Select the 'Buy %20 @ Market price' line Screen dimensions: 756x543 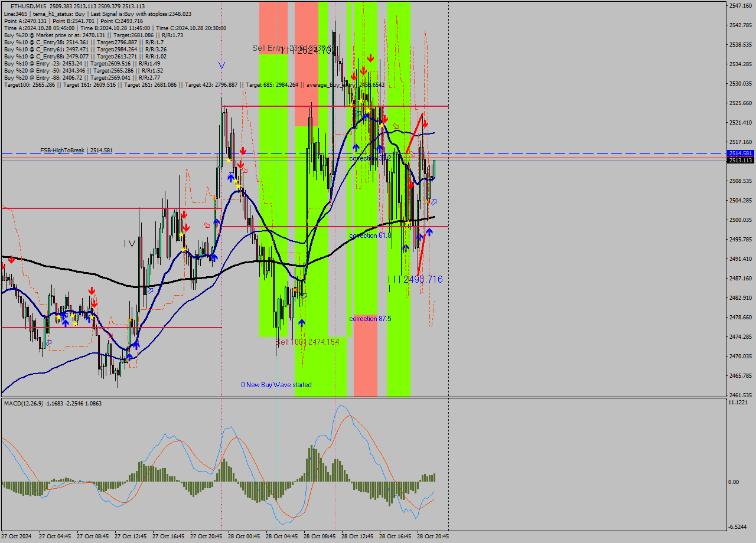tap(93, 35)
